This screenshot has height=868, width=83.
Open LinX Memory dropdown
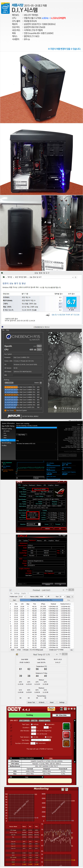[x=43, y=596]
